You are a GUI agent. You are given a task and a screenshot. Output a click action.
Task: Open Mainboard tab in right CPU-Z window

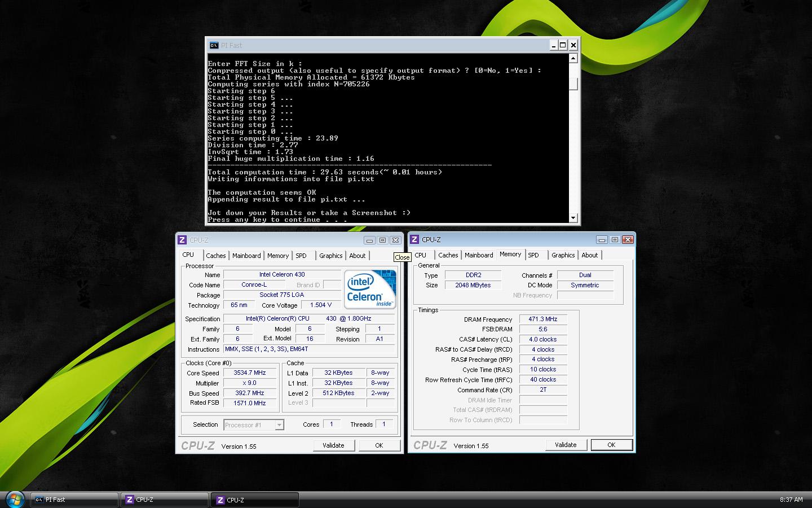coord(479,255)
